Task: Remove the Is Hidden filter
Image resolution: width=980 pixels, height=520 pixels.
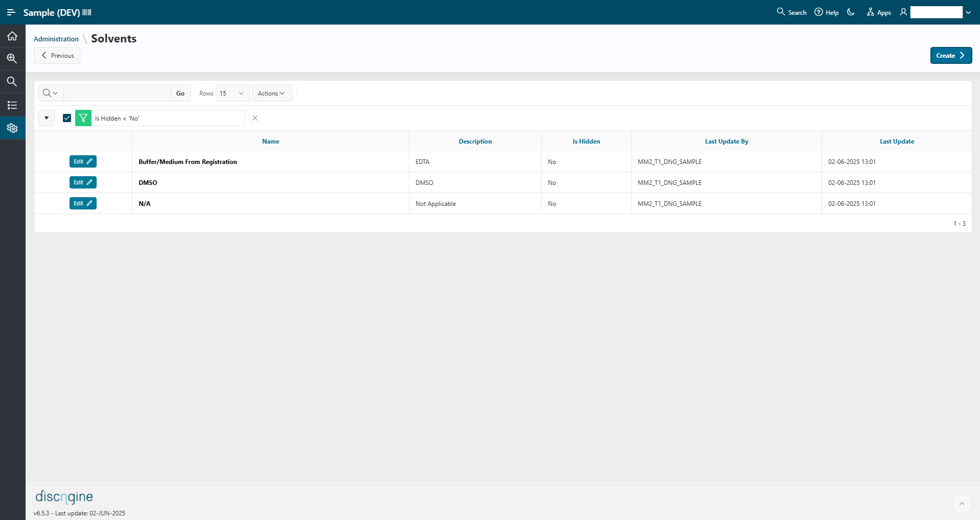Action: [x=255, y=118]
